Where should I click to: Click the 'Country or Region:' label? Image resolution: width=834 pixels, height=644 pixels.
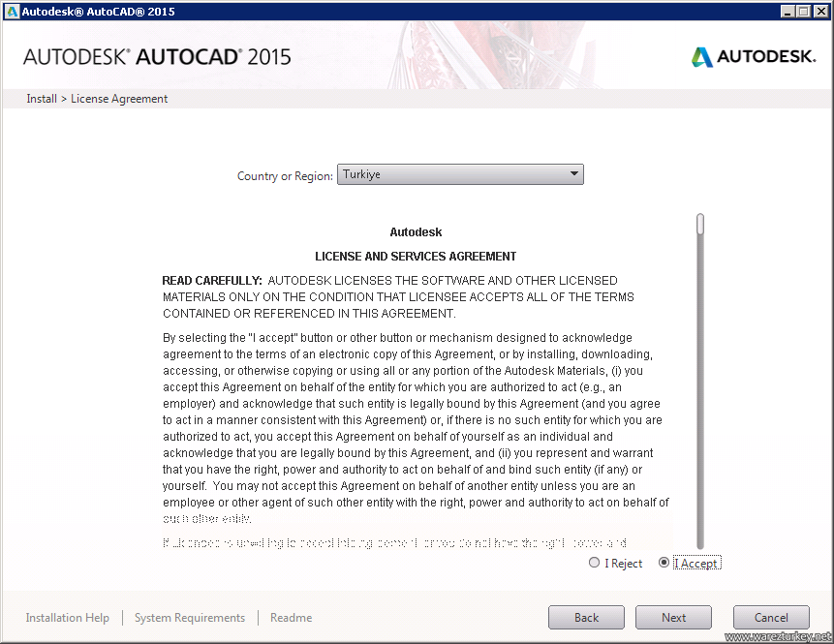(285, 176)
